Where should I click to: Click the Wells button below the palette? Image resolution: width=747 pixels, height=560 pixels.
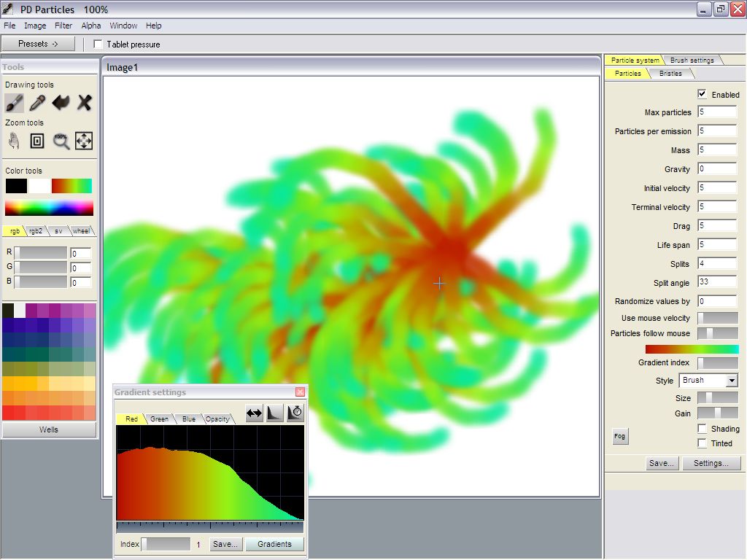pos(49,430)
